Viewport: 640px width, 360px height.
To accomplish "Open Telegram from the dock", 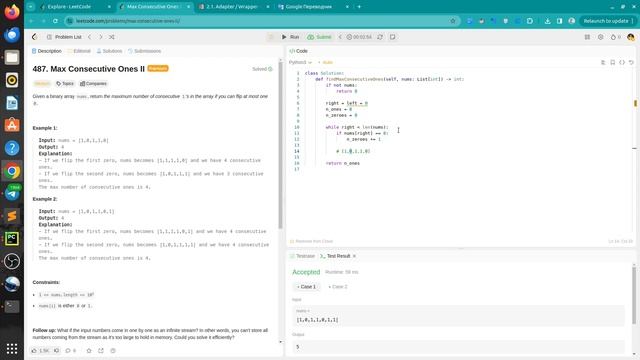I will tap(12, 193).
